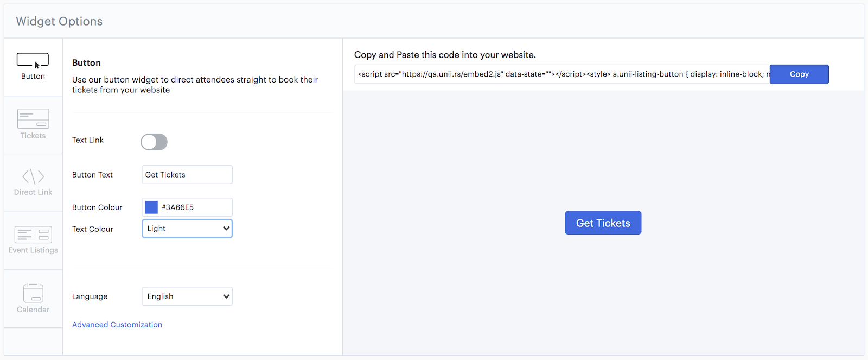Switch to the Tickets tab label
This screenshot has height=360, width=868.
coord(33,136)
